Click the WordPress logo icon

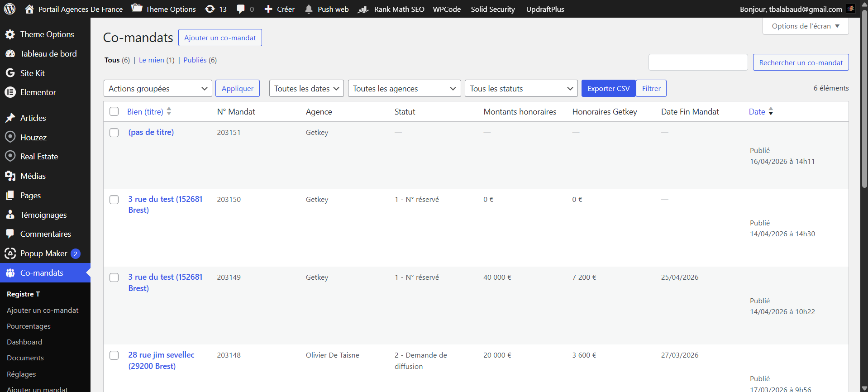tap(10, 9)
